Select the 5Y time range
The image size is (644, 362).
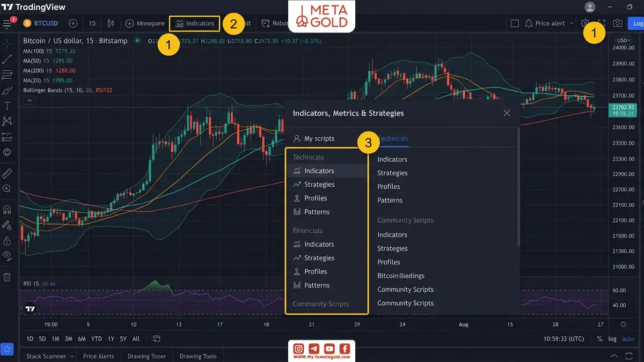(123, 338)
